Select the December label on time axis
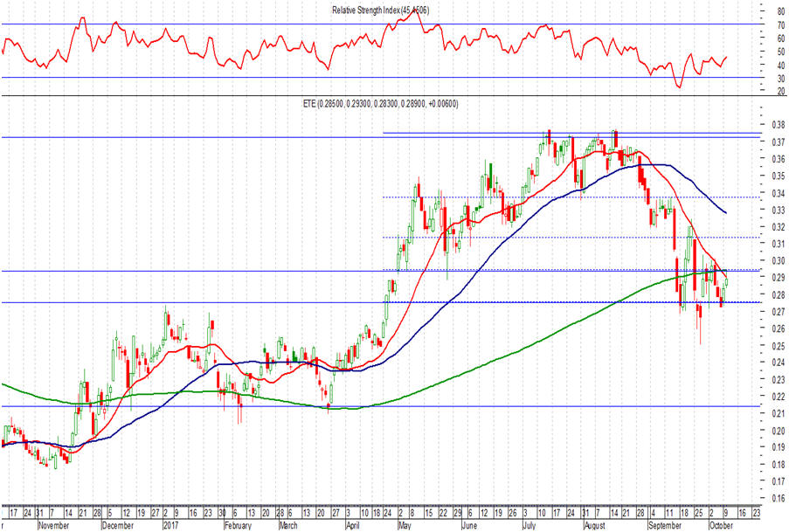Image resolution: width=789 pixels, height=532 pixels. tap(118, 526)
